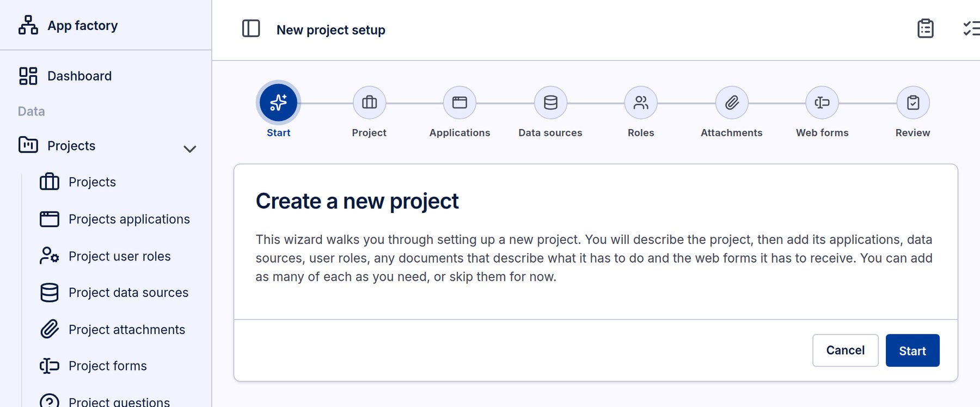Click the Data sources step label
The height and width of the screenshot is (407, 980).
coord(550,132)
